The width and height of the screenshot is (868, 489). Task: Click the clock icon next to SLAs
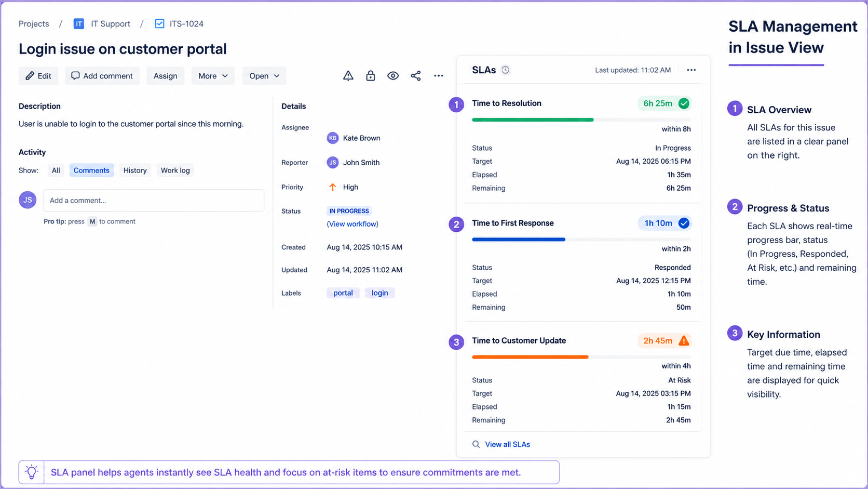pyautogui.click(x=506, y=70)
